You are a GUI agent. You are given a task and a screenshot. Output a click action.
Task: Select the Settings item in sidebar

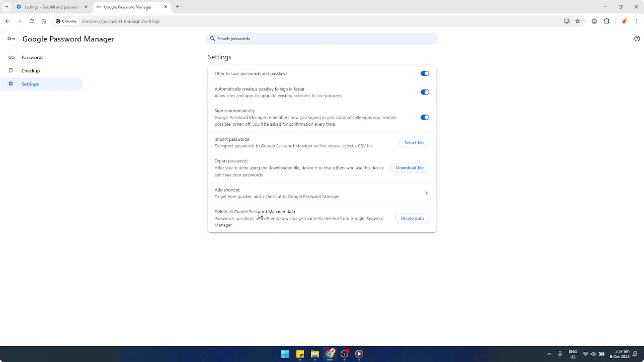(x=41, y=84)
